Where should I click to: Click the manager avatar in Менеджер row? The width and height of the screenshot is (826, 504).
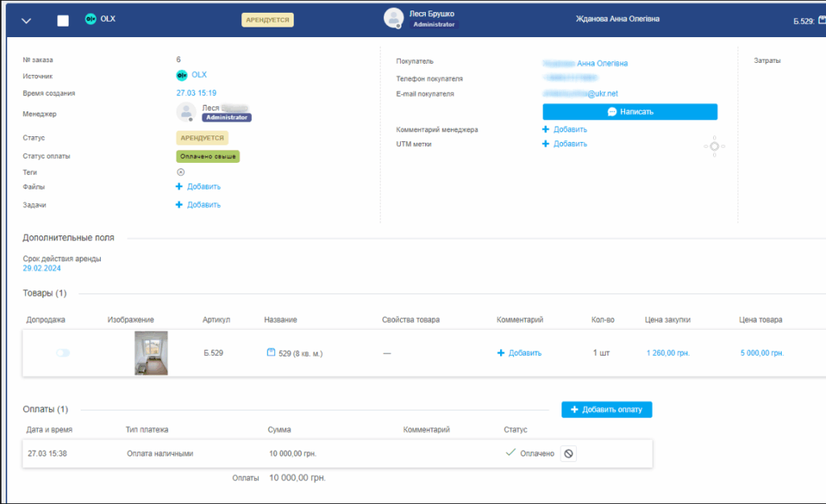(x=186, y=113)
